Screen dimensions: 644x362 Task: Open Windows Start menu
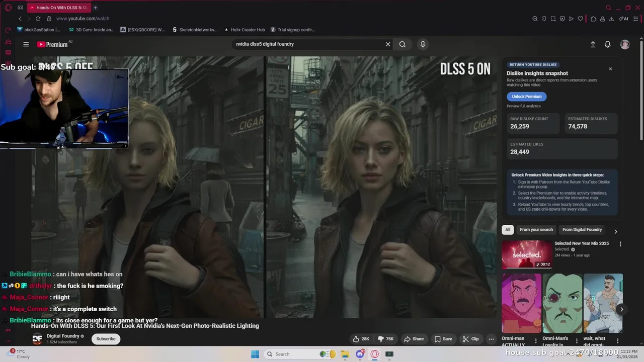tap(255, 354)
